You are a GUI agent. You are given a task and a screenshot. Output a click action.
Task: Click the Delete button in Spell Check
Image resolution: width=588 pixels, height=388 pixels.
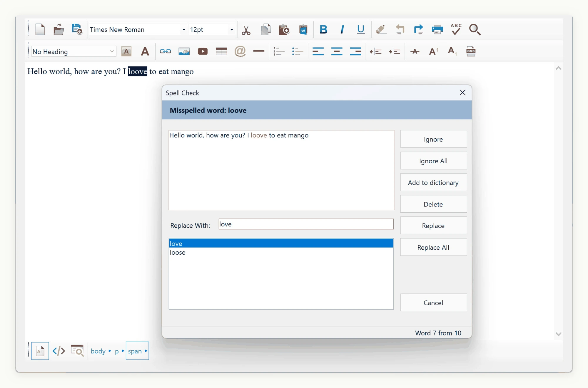click(x=433, y=204)
